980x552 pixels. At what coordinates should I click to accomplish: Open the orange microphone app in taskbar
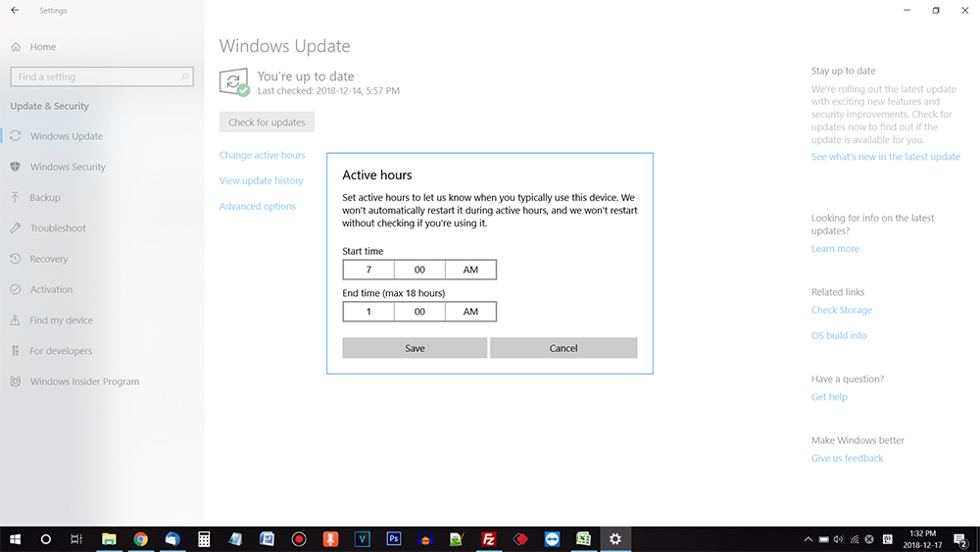(330, 539)
